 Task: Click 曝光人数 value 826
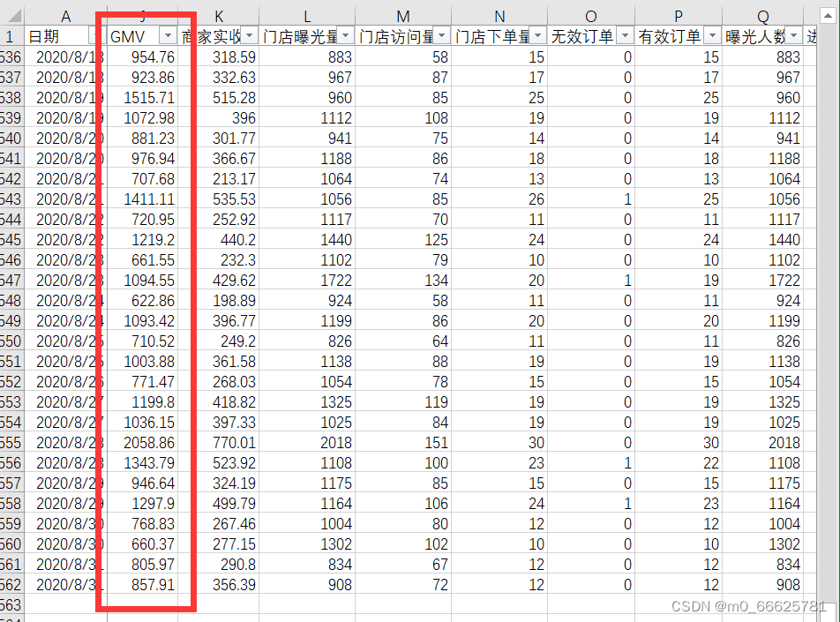pyautogui.click(x=788, y=341)
